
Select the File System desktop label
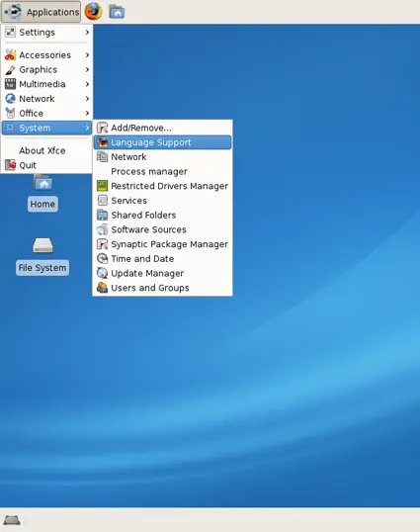pos(42,268)
